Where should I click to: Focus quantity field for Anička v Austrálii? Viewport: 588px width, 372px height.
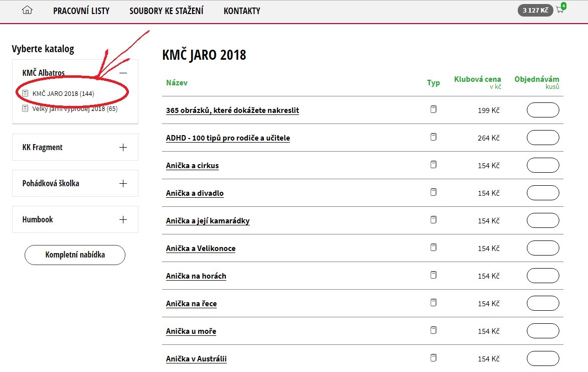(x=543, y=358)
